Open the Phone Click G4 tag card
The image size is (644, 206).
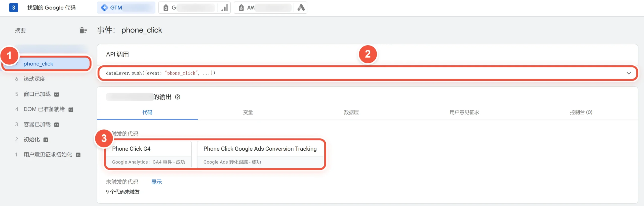[x=149, y=154]
